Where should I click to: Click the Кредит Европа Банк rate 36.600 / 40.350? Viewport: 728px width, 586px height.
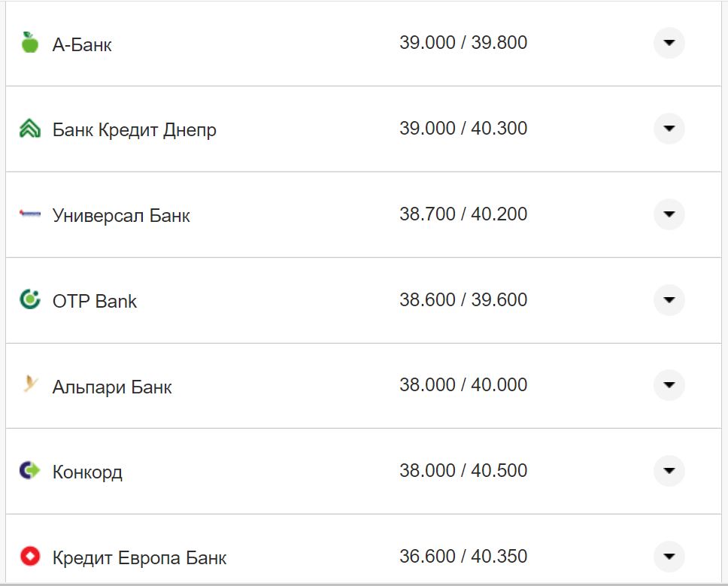tap(463, 557)
